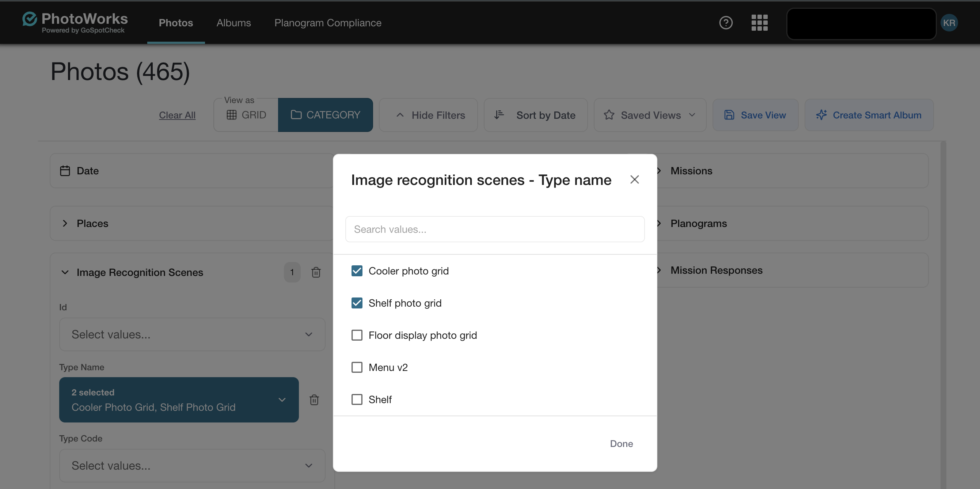Click the Type Code label

coord(81,439)
